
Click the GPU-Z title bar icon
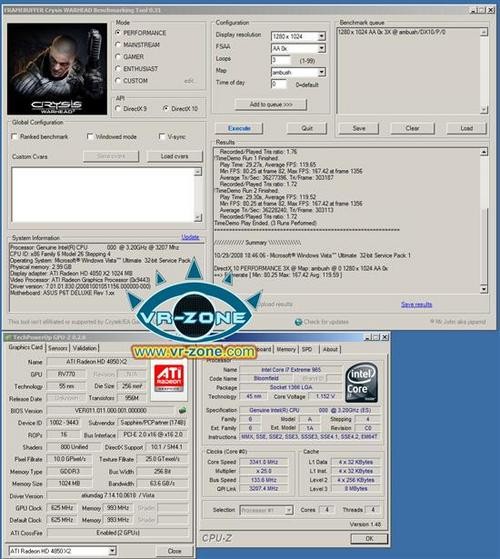point(8,337)
